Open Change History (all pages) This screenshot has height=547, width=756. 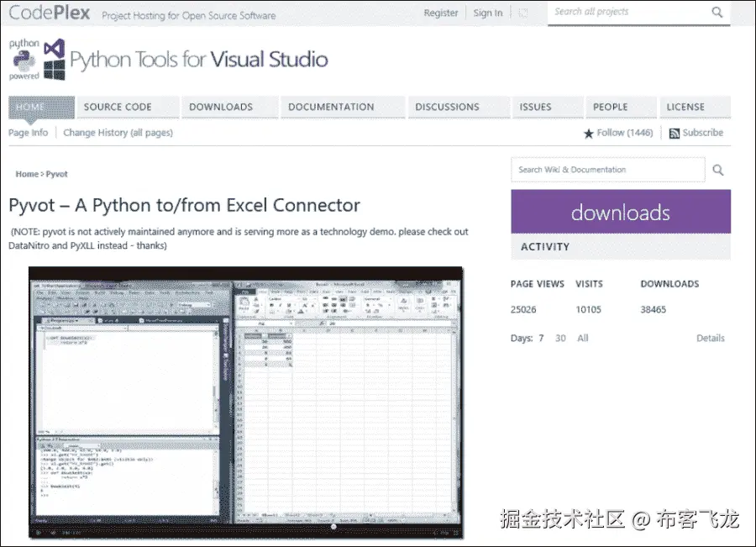click(x=118, y=133)
